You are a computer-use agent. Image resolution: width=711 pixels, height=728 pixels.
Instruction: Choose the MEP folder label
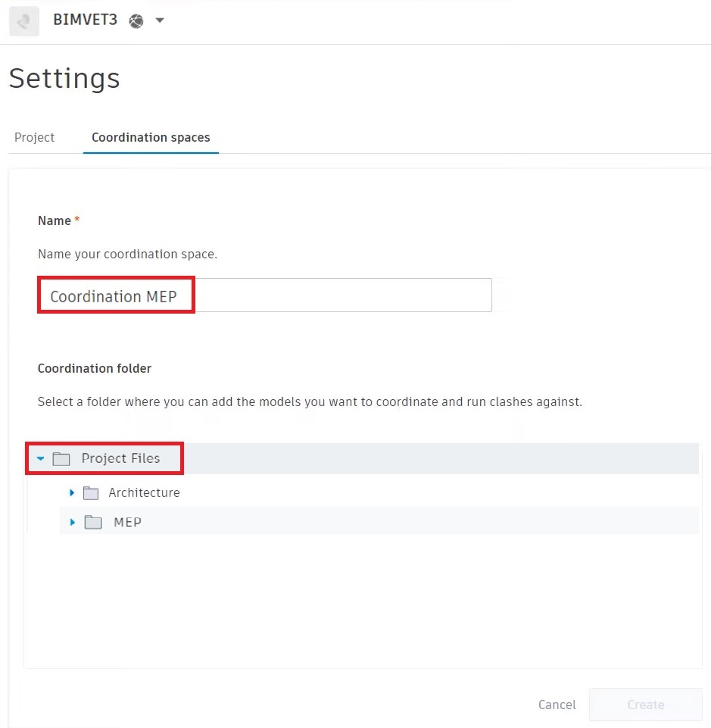tap(128, 522)
